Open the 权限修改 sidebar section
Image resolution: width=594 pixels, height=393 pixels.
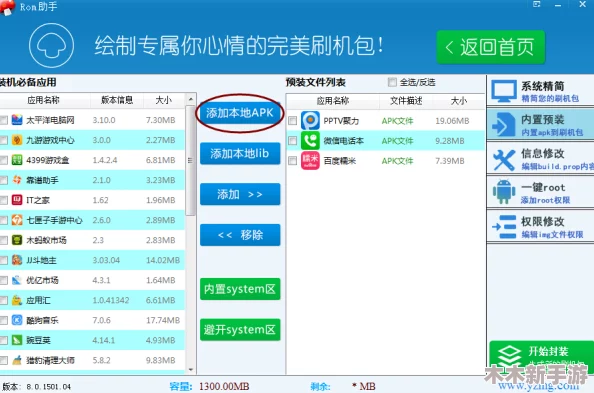coord(540,227)
